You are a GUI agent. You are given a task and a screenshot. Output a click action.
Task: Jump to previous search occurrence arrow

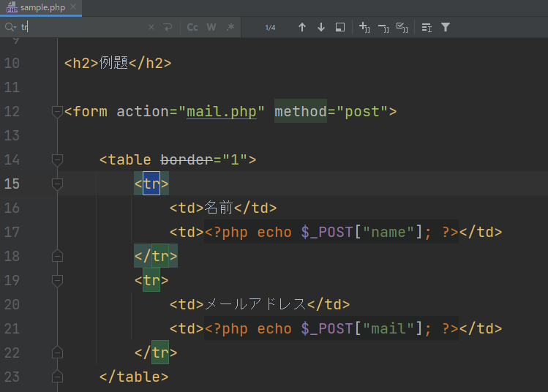[302, 27]
